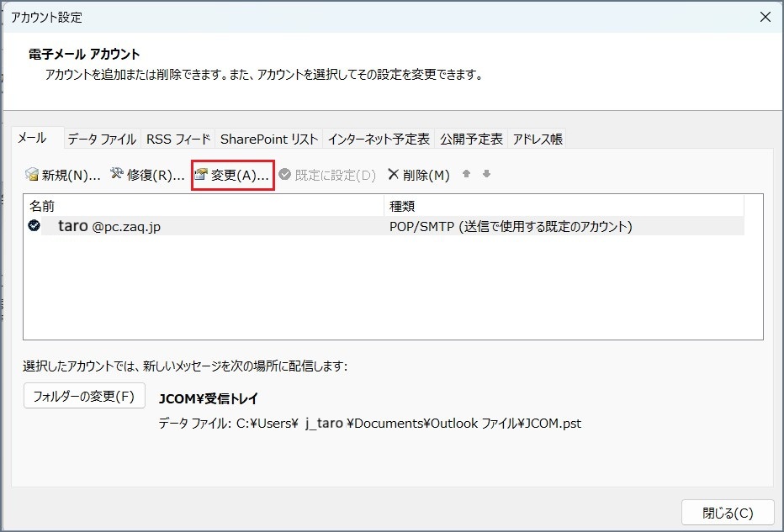This screenshot has width=784, height=532.
Task: Click the Repair (修復) tools icon
Action: click(x=117, y=175)
